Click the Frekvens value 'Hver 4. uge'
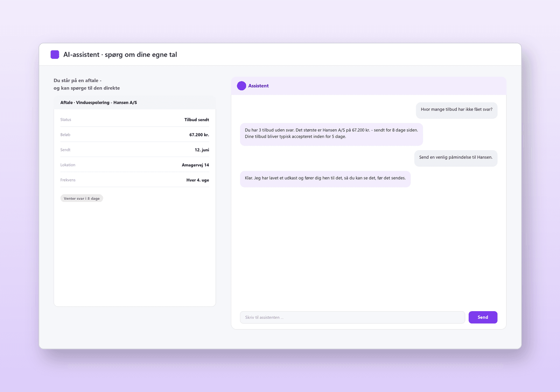 [198, 180]
